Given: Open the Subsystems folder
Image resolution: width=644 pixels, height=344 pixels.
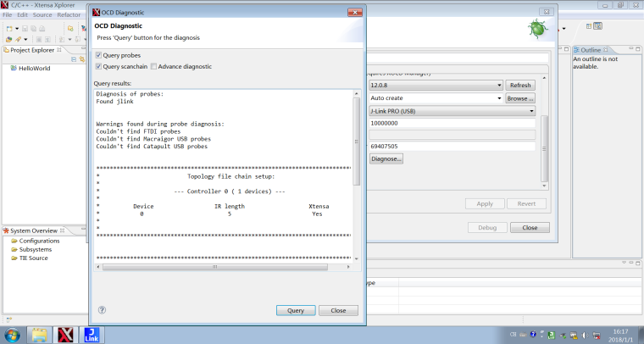Looking at the screenshot, I should tap(31, 250).
